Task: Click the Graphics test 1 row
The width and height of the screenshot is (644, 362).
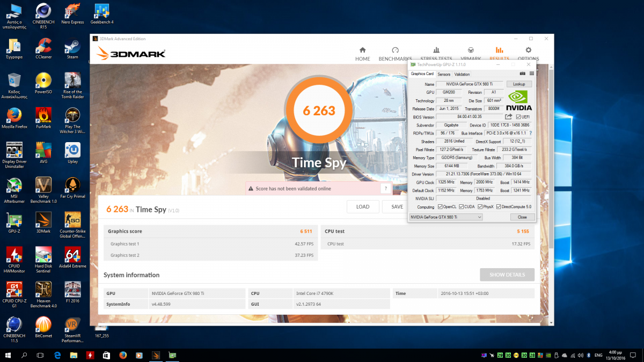Action: pos(211,244)
